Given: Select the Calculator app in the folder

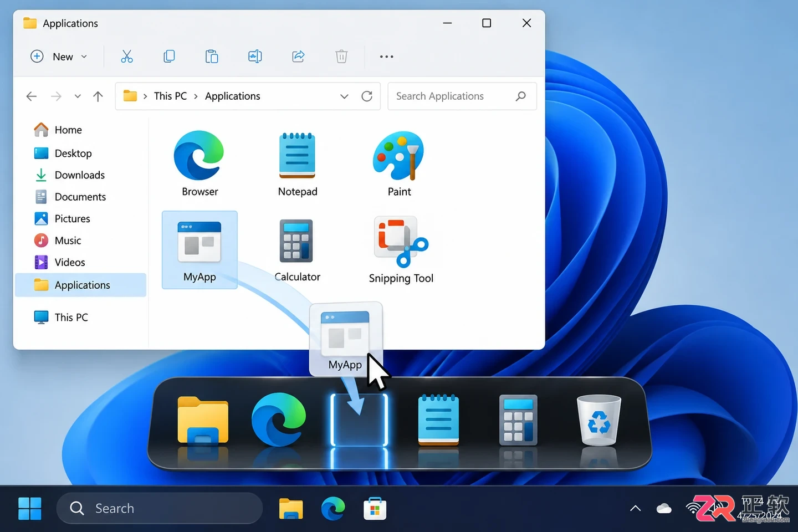Looking at the screenshot, I should (298, 250).
